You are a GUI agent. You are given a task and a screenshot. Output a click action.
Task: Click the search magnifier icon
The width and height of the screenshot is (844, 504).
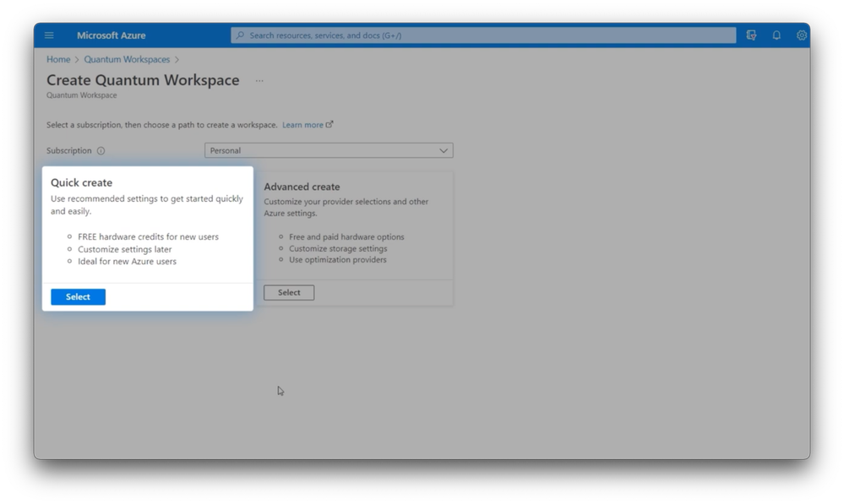click(240, 35)
